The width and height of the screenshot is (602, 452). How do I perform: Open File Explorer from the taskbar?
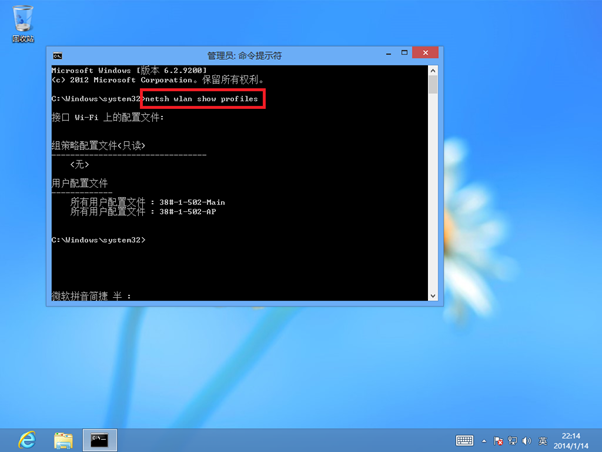click(63, 440)
